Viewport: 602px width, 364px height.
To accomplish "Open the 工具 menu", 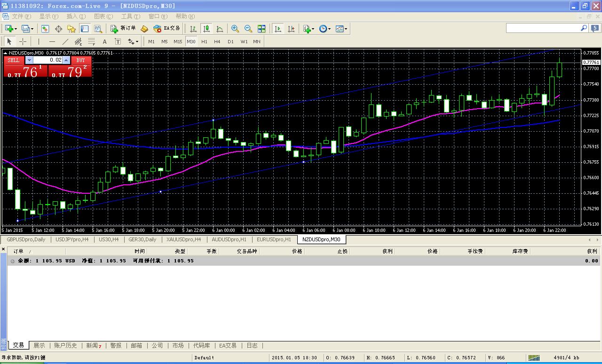I will [x=130, y=16].
